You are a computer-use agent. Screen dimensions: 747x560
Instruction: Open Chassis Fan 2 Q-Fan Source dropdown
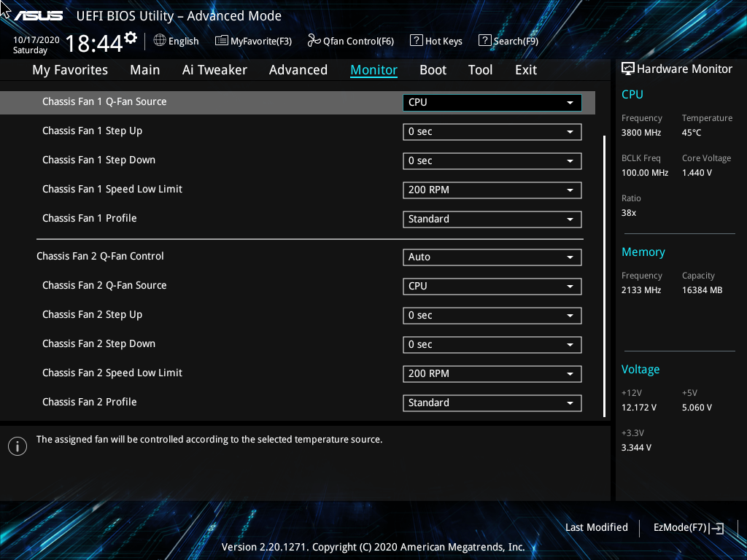tap(492, 286)
